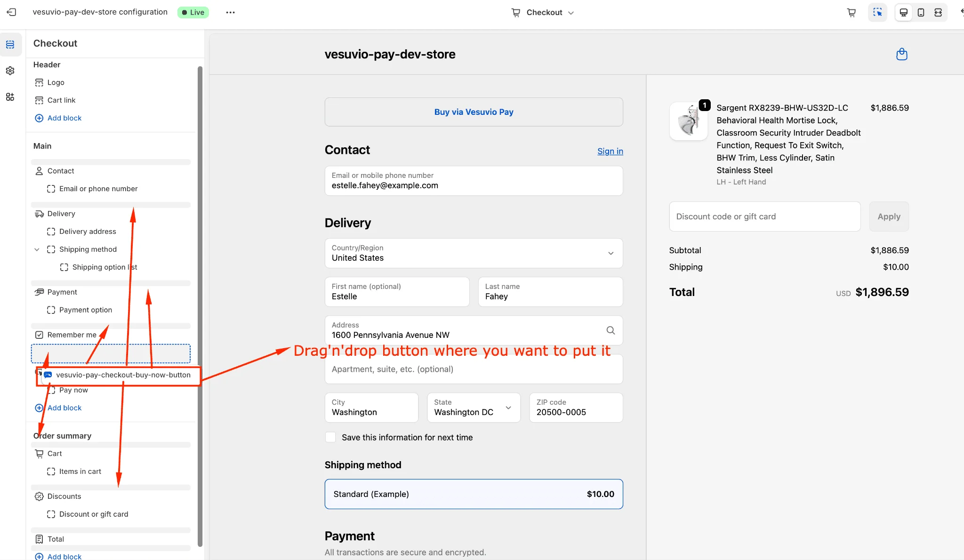This screenshot has width=964, height=560.
Task: Collapse the Shipping method tree item
Action: pos(37,249)
